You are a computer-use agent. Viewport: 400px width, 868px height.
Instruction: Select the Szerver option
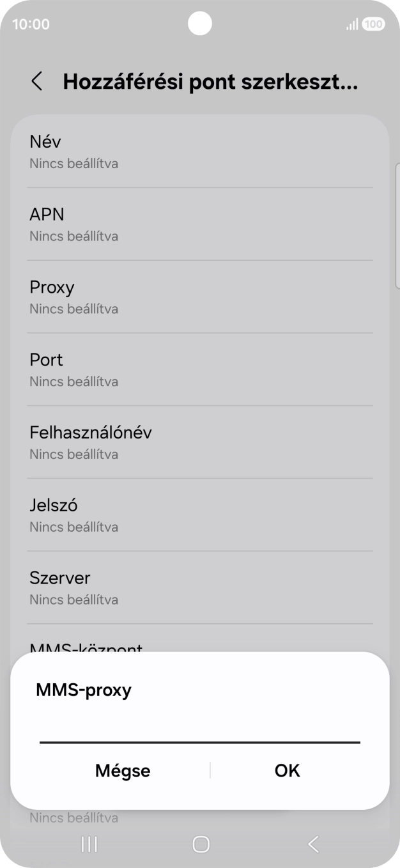click(x=200, y=587)
